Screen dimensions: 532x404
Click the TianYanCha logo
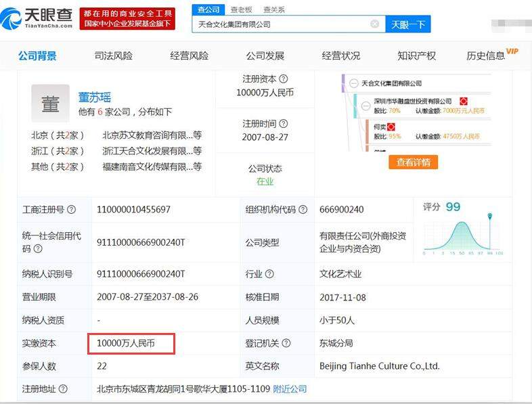point(37,18)
